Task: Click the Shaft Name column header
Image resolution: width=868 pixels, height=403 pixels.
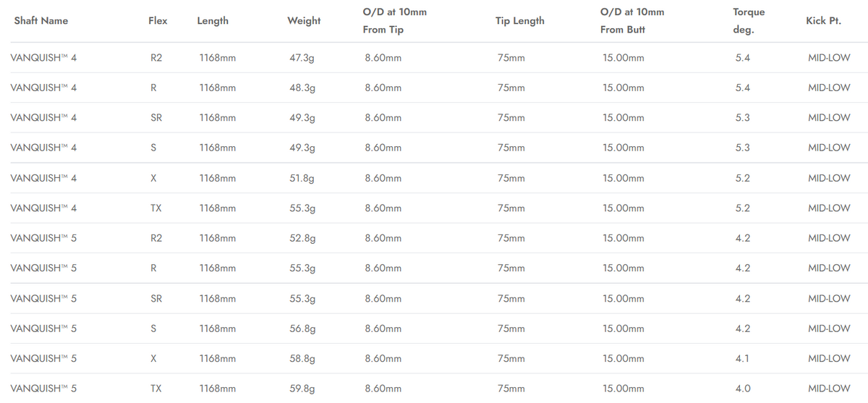Action: coord(41,21)
